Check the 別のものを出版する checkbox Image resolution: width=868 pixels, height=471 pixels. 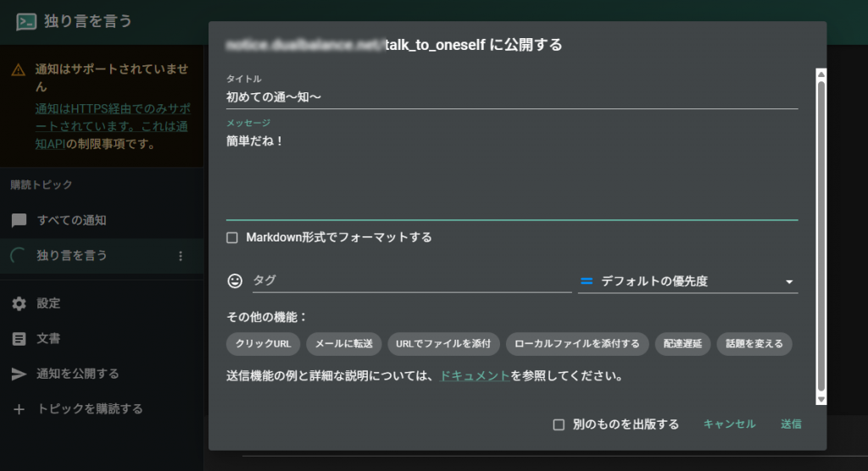coord(559,424)
